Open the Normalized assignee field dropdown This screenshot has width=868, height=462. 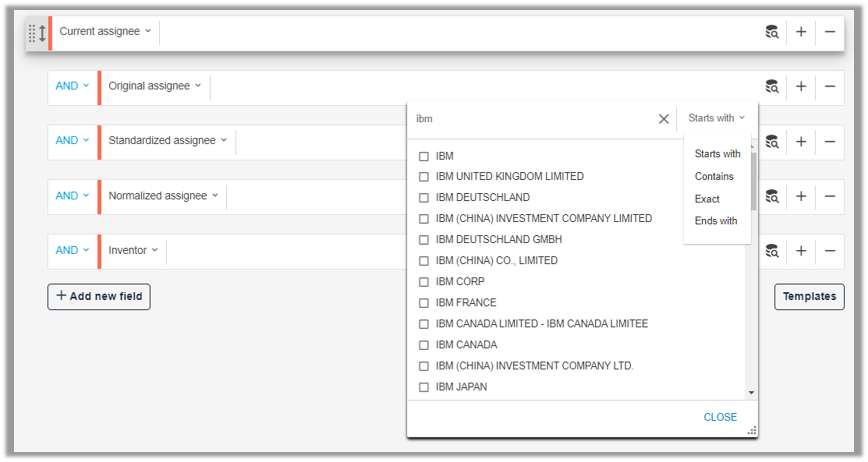pyautogui.click(x=163, y=196)
